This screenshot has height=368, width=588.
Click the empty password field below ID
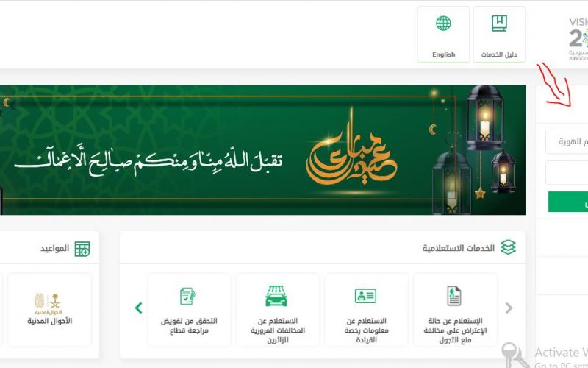pos(567,173)
